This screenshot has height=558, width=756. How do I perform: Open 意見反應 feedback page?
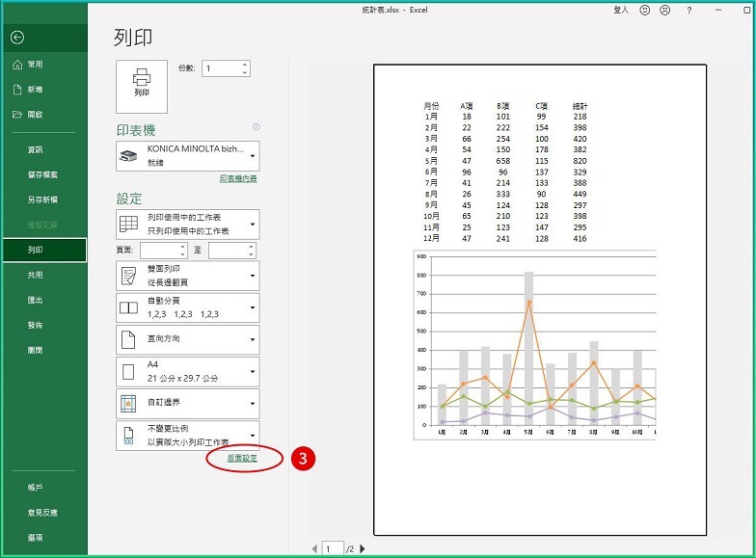[x=44, y=513]
